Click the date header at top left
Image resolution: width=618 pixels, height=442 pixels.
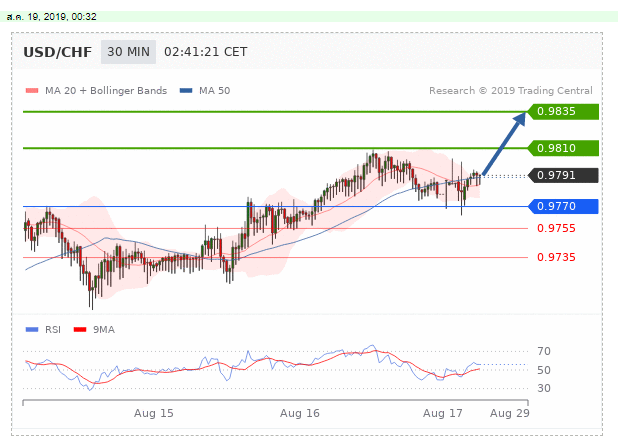pyautogui.click(x=51, y=17)
